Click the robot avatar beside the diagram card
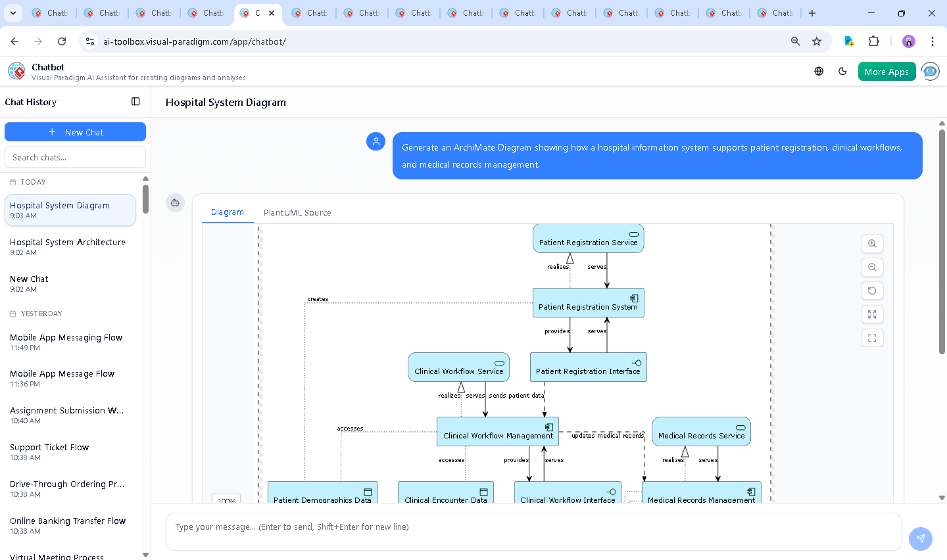 (175, 203)
